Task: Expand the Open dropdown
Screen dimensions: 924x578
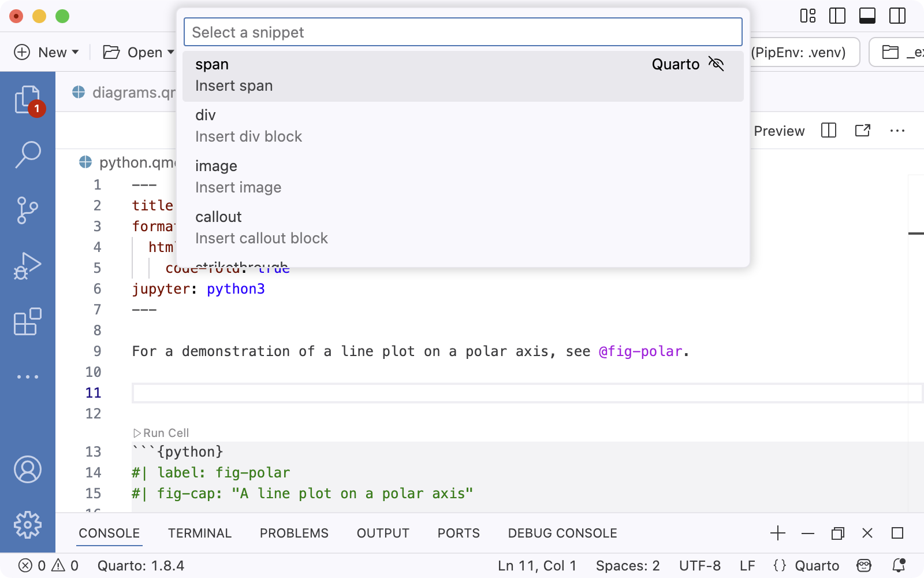Action: [x=171, y=52]
